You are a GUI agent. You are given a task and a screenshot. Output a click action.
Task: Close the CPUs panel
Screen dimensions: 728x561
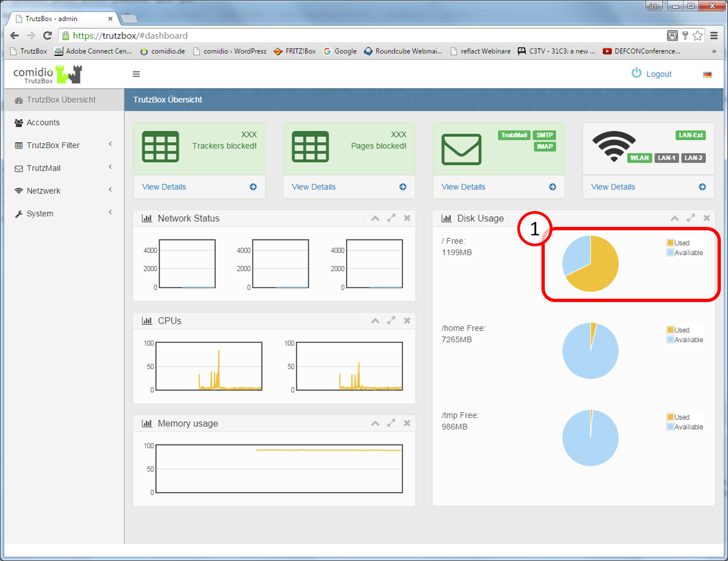pyautogui.click(x=407, y=321)
